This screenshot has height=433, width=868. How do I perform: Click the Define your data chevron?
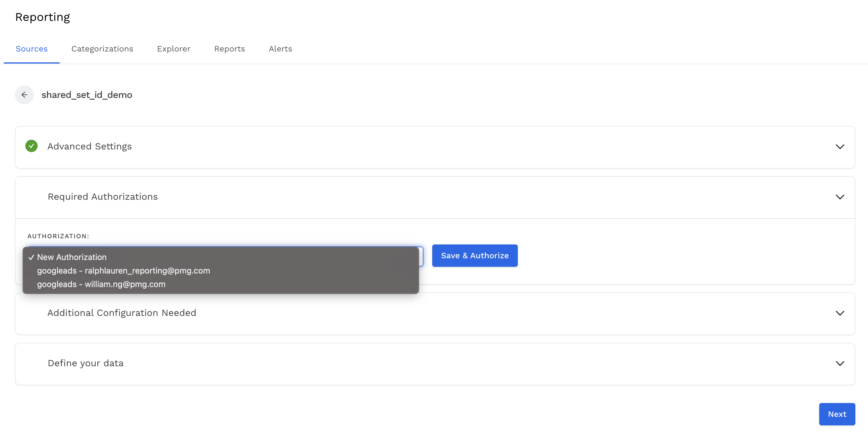[840, 364]
